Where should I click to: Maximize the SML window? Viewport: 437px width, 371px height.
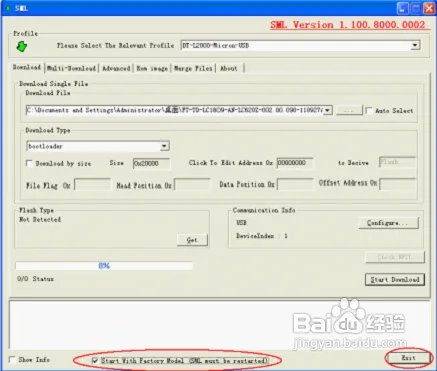point(416,8)
